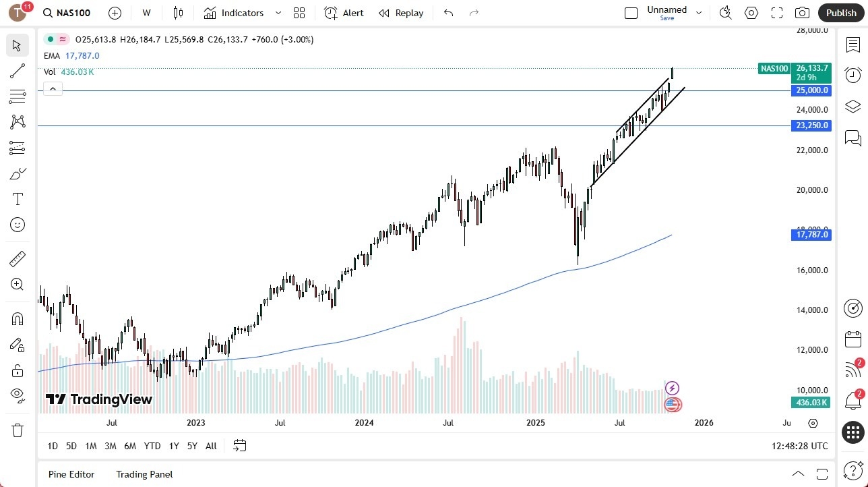This screenshot has height=487, width=868.
Task: Save the Unnamed chart layout
Action: [x=666, y=18]
